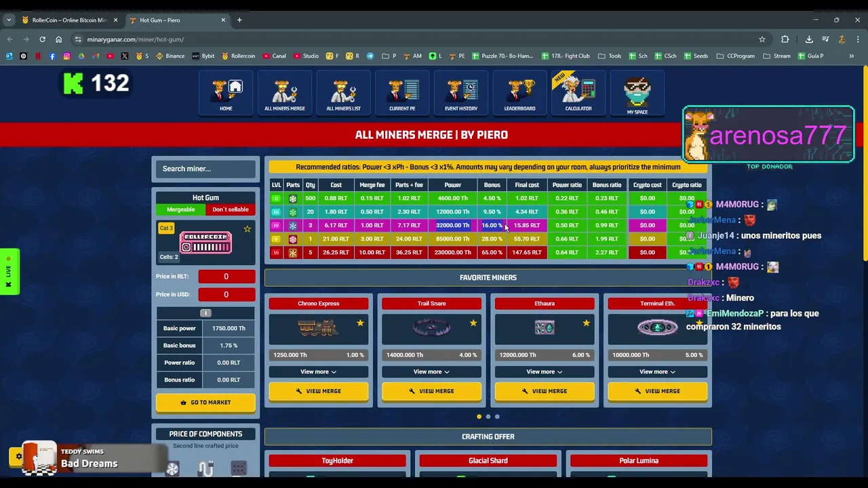This screenshot has width=868, height=488.
Task: Click the Chrono Express train miner image
Action: click(317, 328)
